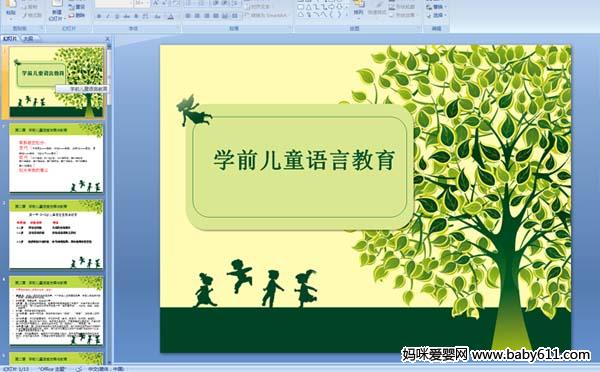Toggle Bold formatting
Screen dimensions: 600x372
[x=99, y=16]
